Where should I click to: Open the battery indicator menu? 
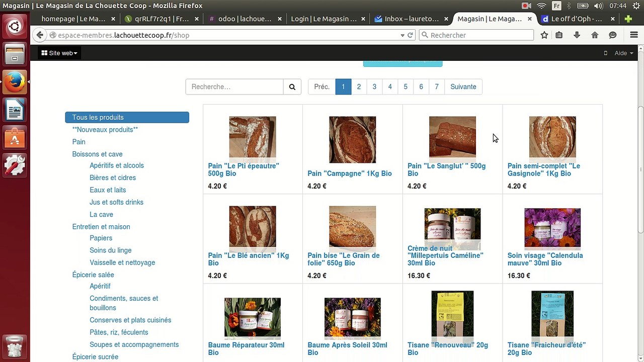pos(584,6)
